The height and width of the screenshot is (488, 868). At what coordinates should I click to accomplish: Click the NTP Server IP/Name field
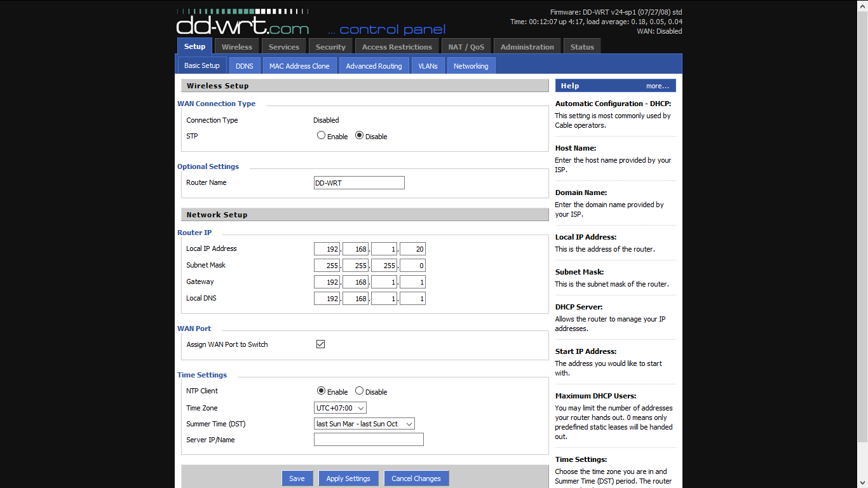coord(369,440)
